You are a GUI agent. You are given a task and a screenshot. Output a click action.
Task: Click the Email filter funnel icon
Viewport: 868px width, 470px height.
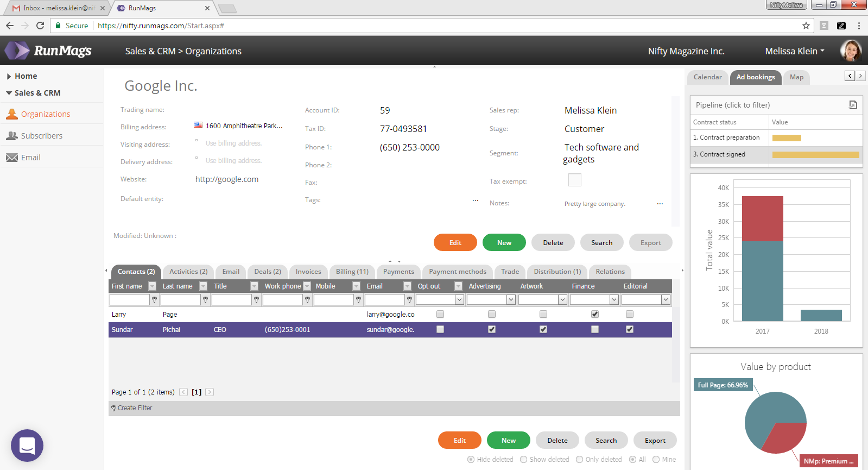[x=409, y=299]
